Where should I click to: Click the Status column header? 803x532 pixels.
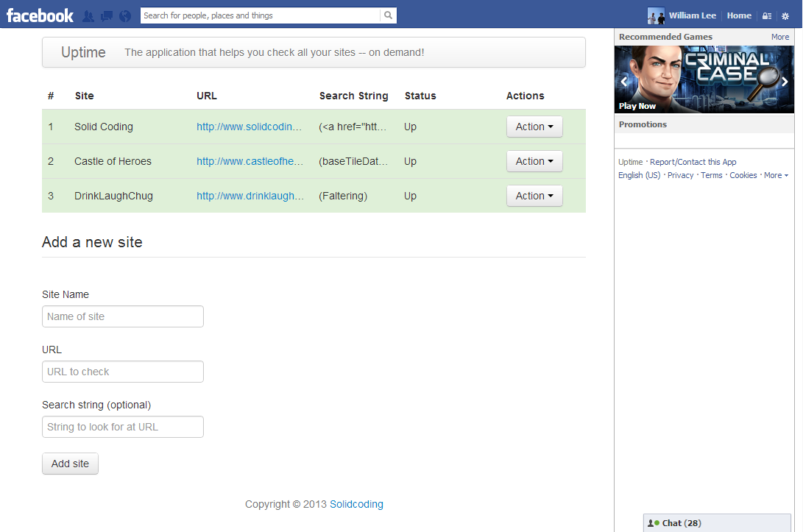click(x=420, y=96)
